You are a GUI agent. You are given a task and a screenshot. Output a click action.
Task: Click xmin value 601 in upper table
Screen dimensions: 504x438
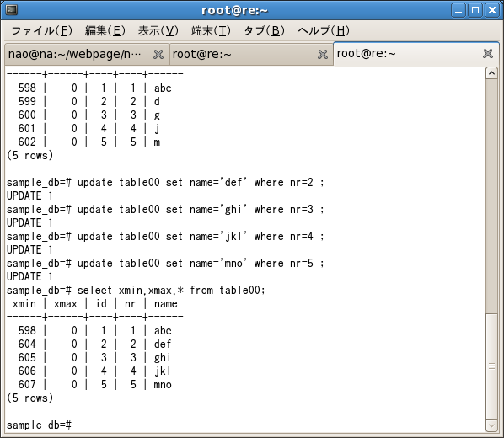tap(27, 129)
